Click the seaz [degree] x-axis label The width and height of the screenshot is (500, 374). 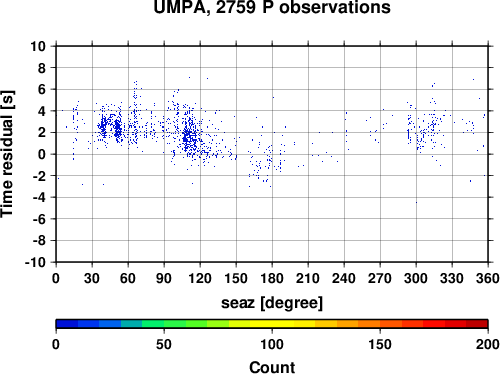[x=272, y=303]
